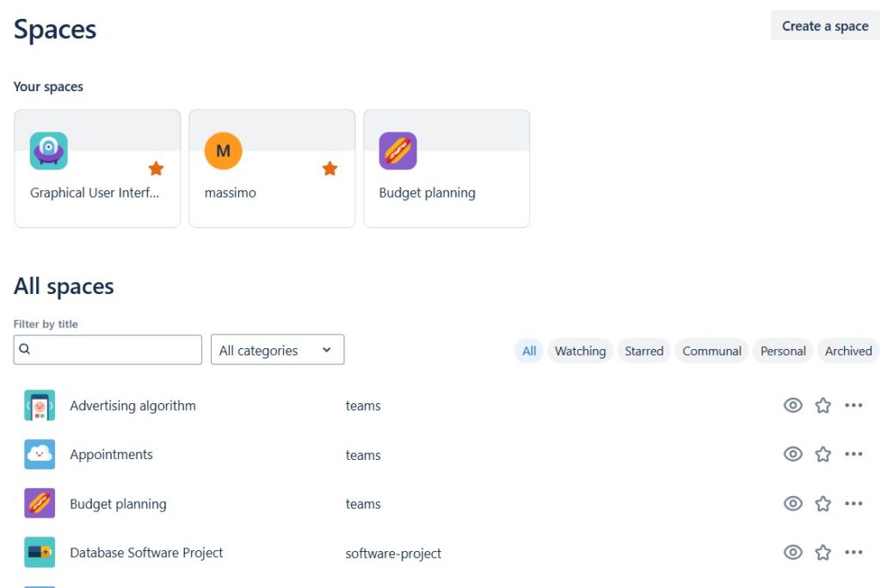Click the Create a space button
This screenshot has width=881, height=588.
[823, 26]
